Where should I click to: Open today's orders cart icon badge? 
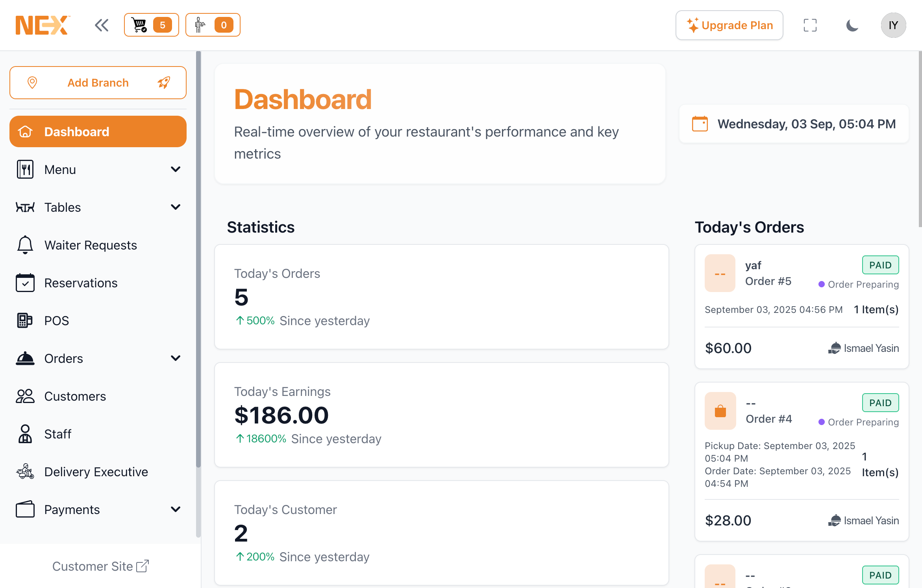tap(151, 25)
